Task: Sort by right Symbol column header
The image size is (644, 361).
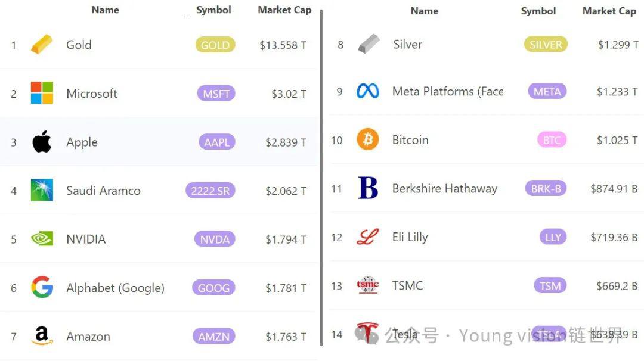Action: coord(538,11)
